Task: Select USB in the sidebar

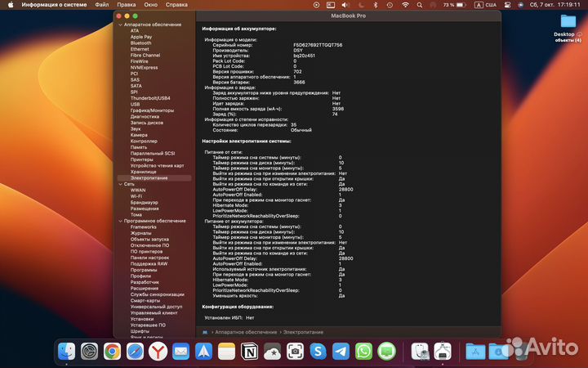Action: tap(135, 105)
